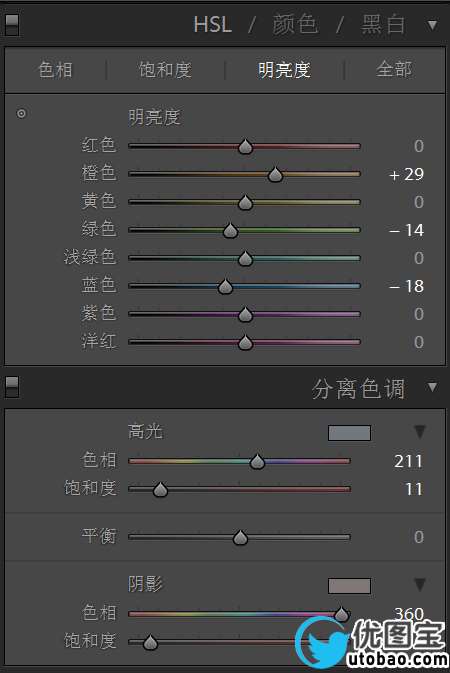Click the 绿色 value field –14
Screen dimensions: 450x673
click(x=406, y=230)
